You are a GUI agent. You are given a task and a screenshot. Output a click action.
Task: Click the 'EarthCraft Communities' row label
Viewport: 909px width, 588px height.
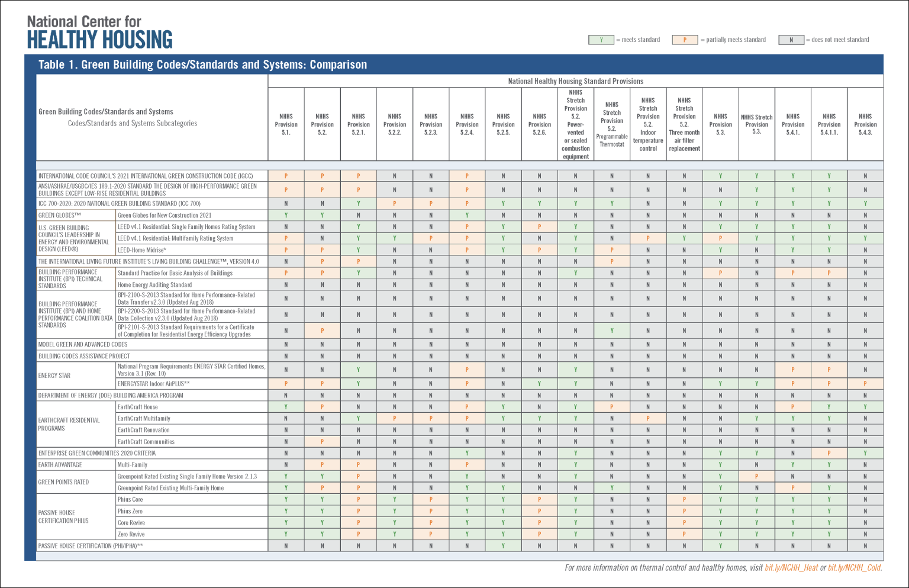pos(146,441)
